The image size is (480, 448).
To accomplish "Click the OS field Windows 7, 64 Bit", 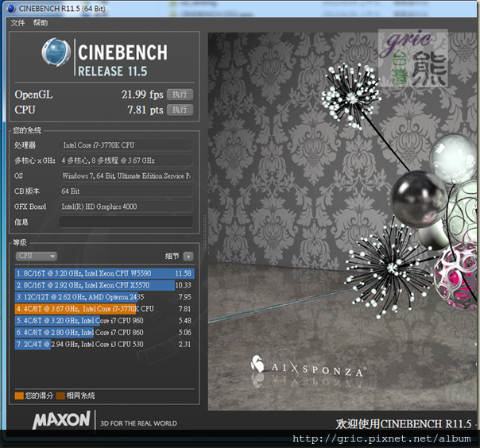I will [x=126, y=176].
